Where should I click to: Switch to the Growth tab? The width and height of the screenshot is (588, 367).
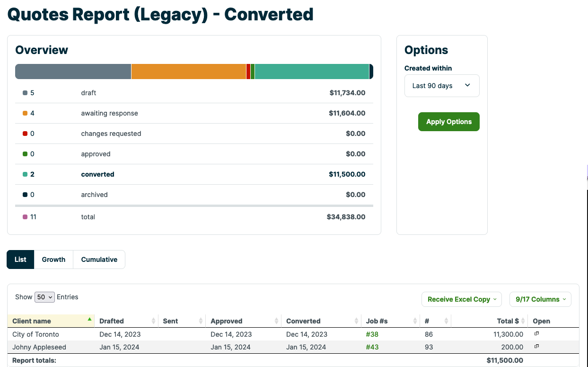click(53, 260)
